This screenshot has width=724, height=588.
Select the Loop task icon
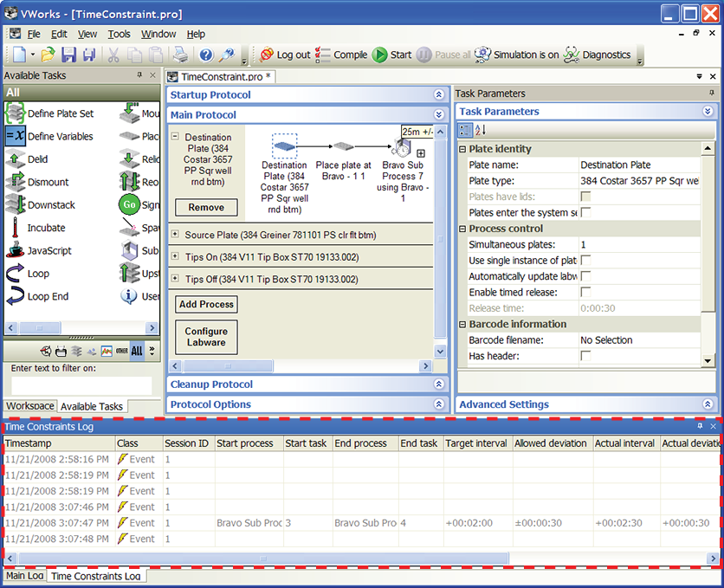point(15,274)
